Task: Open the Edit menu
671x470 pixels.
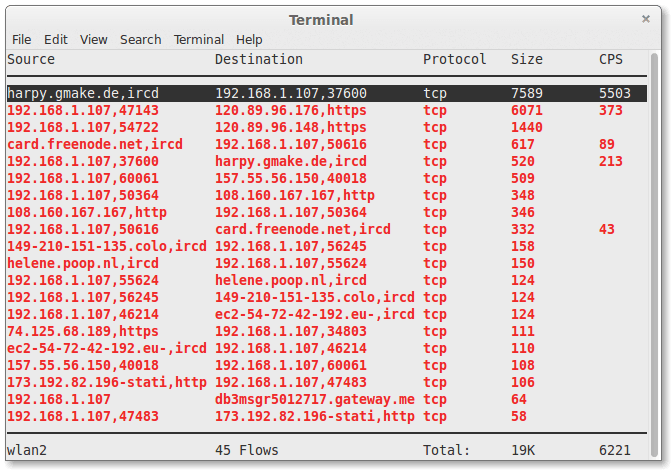Action: (55, 40)
